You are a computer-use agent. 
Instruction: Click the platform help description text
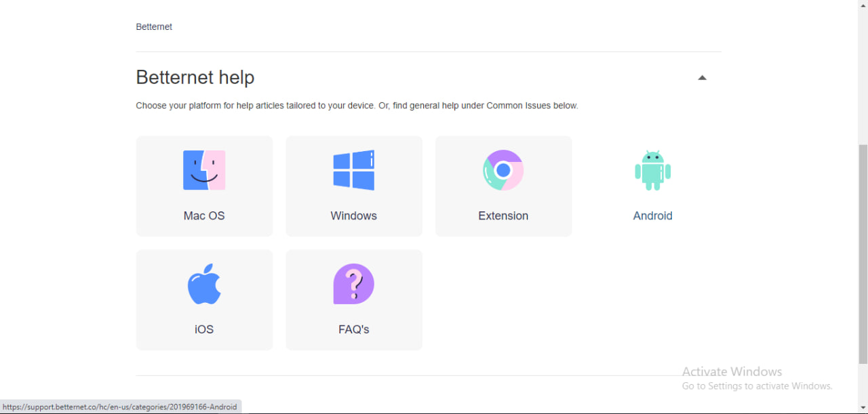(x=357, y=106)
